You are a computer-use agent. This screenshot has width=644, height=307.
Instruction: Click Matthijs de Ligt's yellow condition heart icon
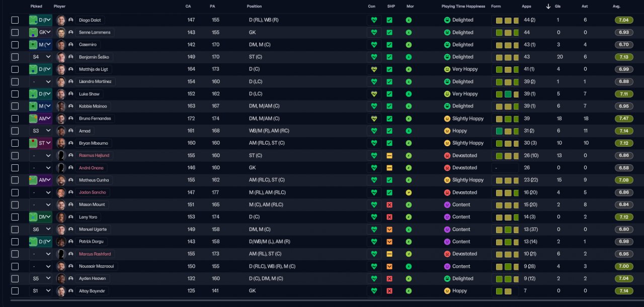click(x=373, y=69)
